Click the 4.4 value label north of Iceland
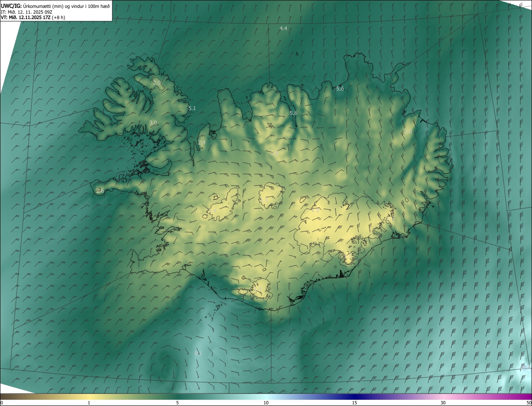532x406 pixels. pyautogui.click(x=283, y=28)
